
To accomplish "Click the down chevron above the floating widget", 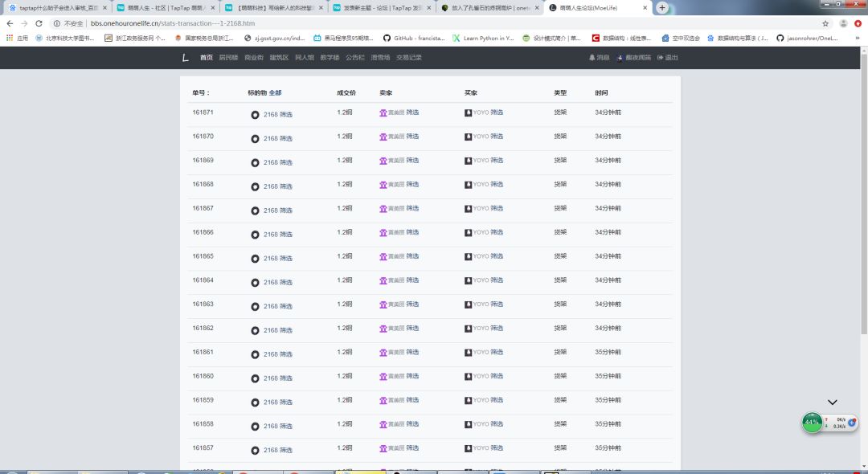I will (x=833, y=402).
